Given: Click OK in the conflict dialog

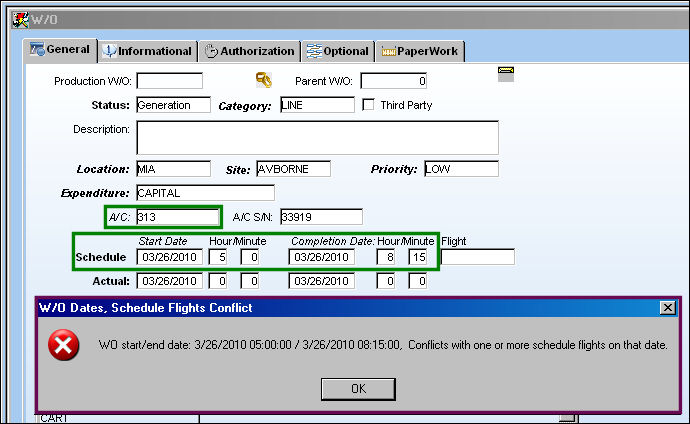Looking at the screenshot, I should click(x=358, y=389).
